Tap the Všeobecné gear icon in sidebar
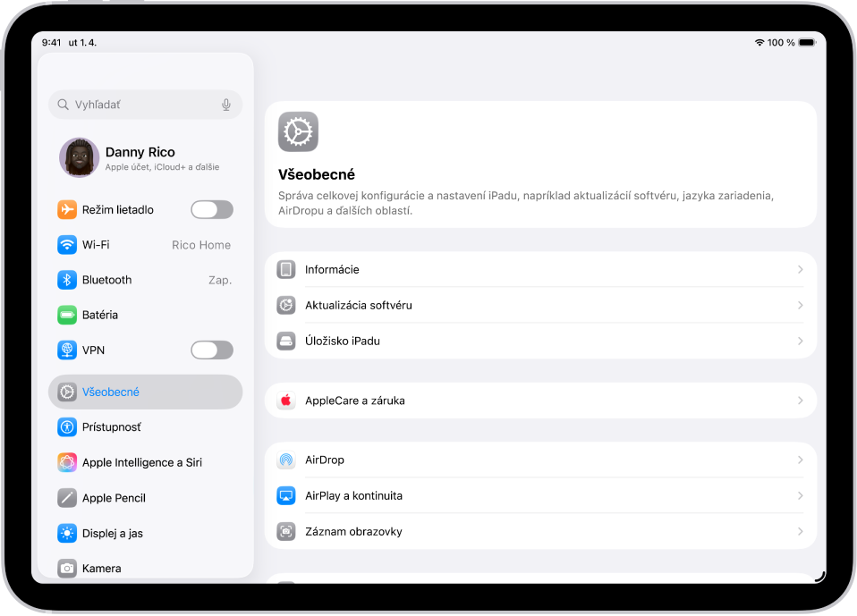The width and height of the screenshot is (857, 616). pyautogui.click(x=67, y=392)
